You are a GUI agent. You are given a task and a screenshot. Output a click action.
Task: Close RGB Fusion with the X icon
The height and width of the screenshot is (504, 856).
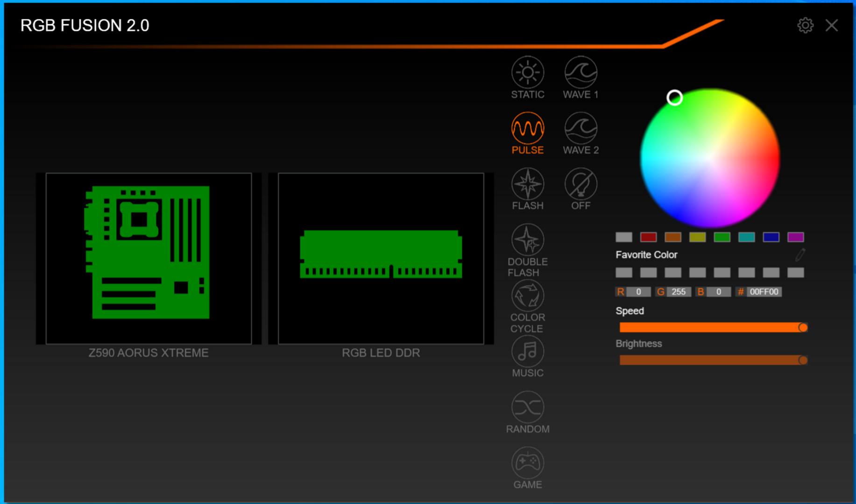(832, 25)
